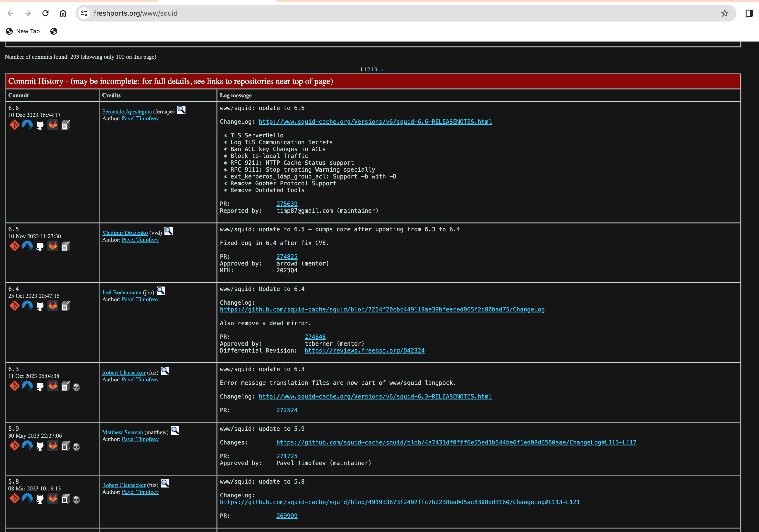Click the magnifier beside Fernando Apesteguía
The width and height of the screenshot is (759, 532).
pos(181,110)
